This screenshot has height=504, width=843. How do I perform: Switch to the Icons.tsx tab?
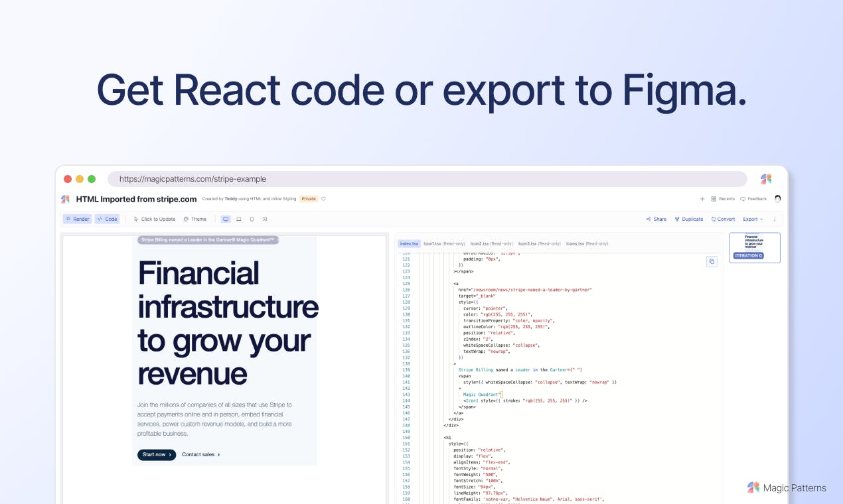coord(587,243)
